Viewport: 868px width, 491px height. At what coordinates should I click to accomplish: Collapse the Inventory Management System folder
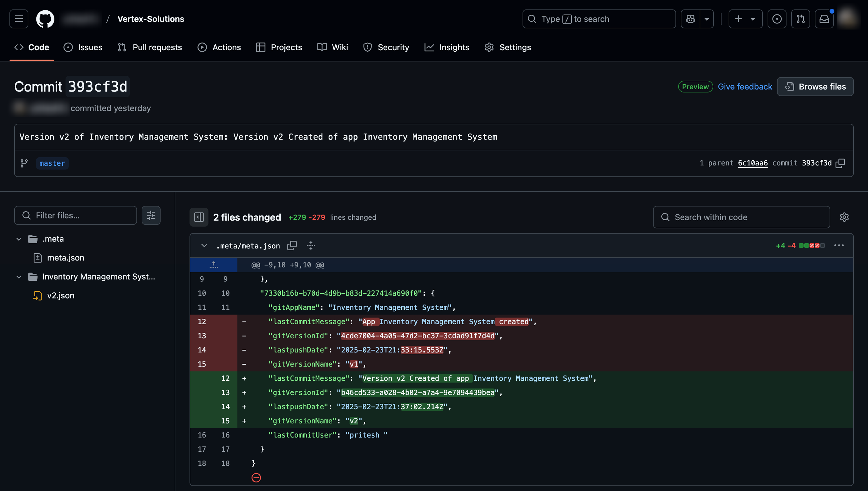click(19, 277)
